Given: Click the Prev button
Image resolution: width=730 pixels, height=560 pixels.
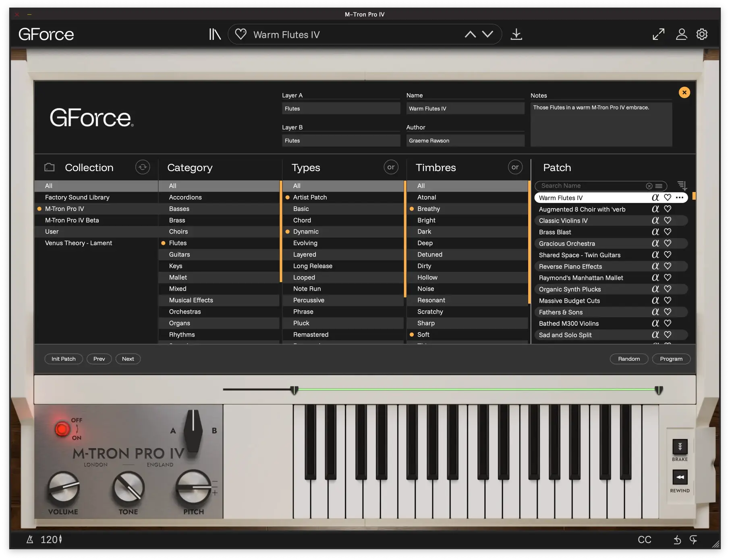Looking at the screenshot, I should click(x=99, y=359).
